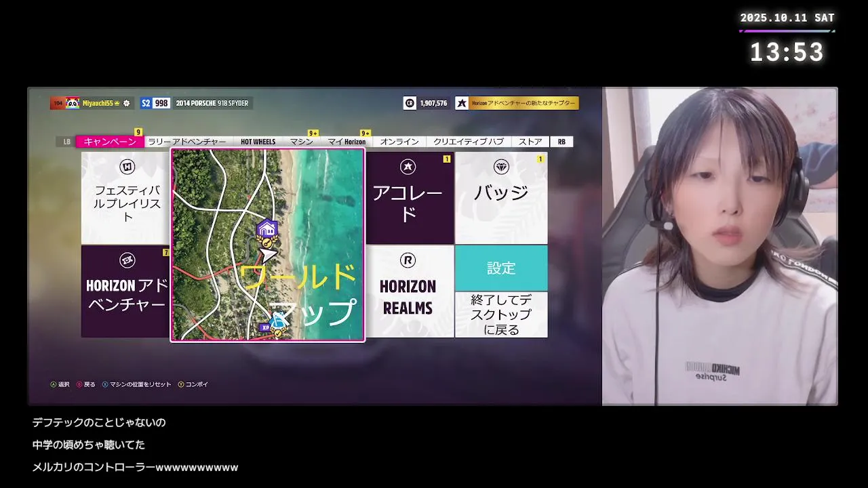Select the キャンペーン tab
The image size is (868, 488).
pyautogui.click(x=110, y=142)
